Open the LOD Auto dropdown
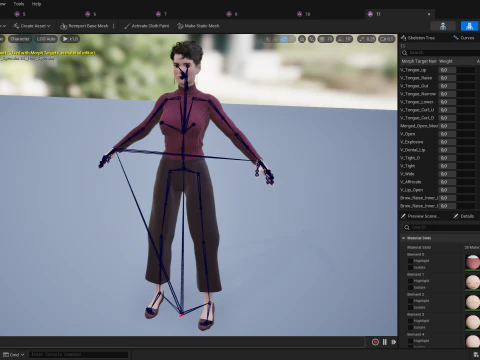This screenshot has height=360, width=480. coord(46,39)
